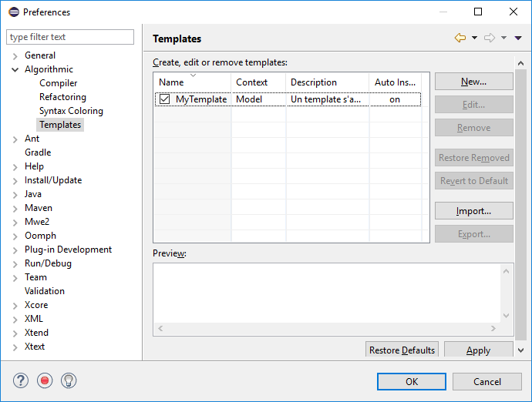The height and width of the screenshot is (402, 532).
Task: Expand the Help tree node
Action: pos(15,167)
